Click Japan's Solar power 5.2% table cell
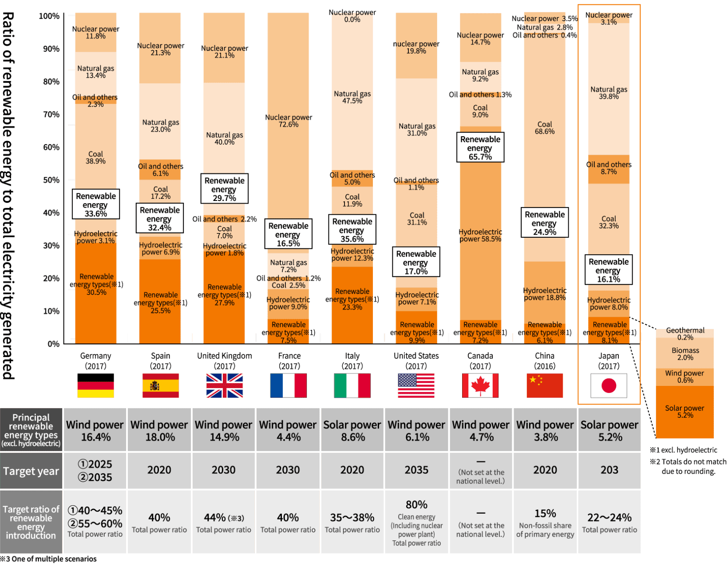This screenshot has width=728, height=566. pyautogui.click(x=609, y=430)
